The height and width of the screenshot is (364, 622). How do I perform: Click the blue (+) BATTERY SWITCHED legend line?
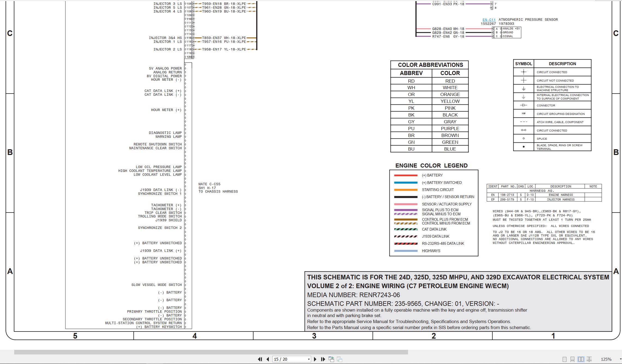coord(406,183)
